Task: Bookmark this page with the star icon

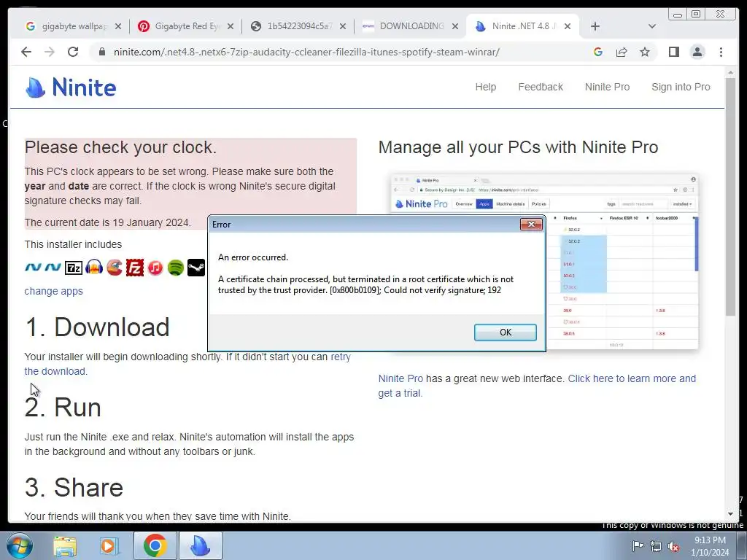Action: [645, 52]
